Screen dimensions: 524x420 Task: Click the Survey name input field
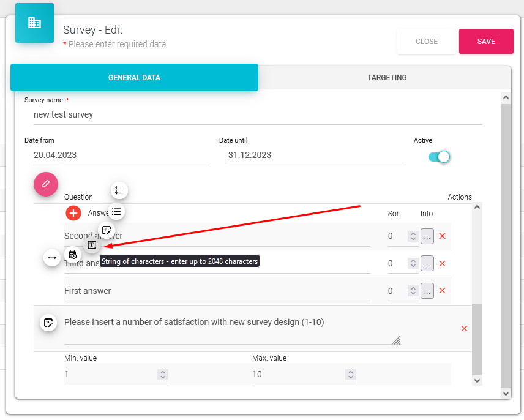257,114
